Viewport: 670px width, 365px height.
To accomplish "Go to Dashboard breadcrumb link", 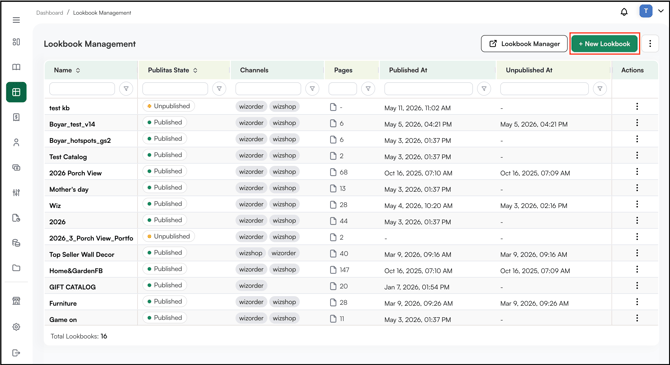I will click(50, 13).
